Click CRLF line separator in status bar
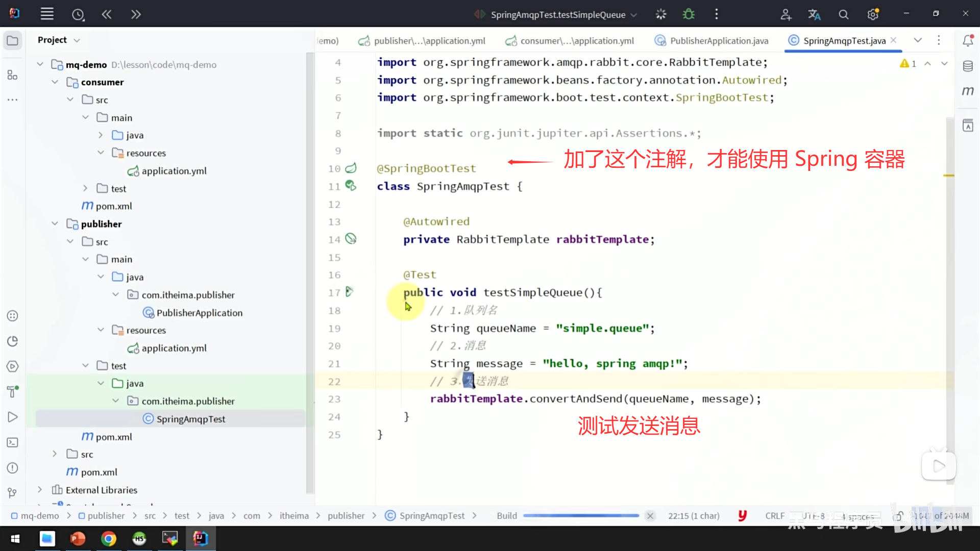This screenshot has height=551, width=980. pyautogui.click(x=774, y=516)
